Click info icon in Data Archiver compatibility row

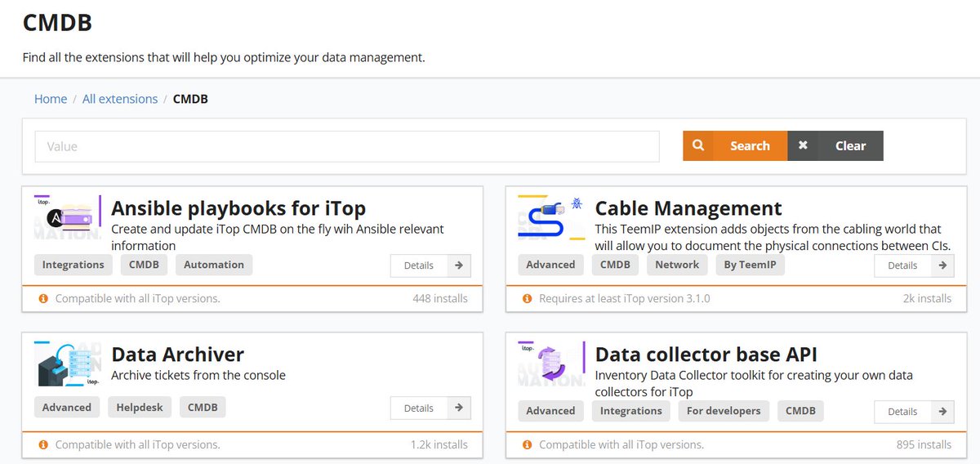[x=43, y=445]
